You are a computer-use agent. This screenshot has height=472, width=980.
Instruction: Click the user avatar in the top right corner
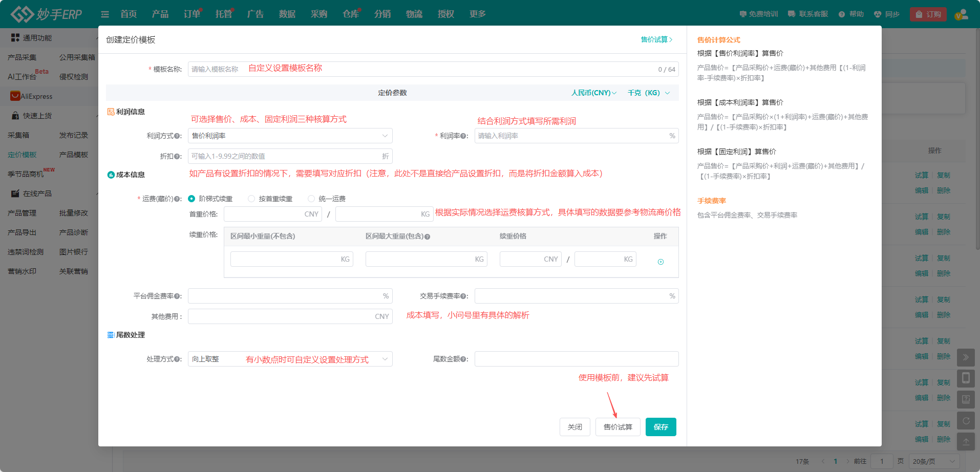coord(961,14)
